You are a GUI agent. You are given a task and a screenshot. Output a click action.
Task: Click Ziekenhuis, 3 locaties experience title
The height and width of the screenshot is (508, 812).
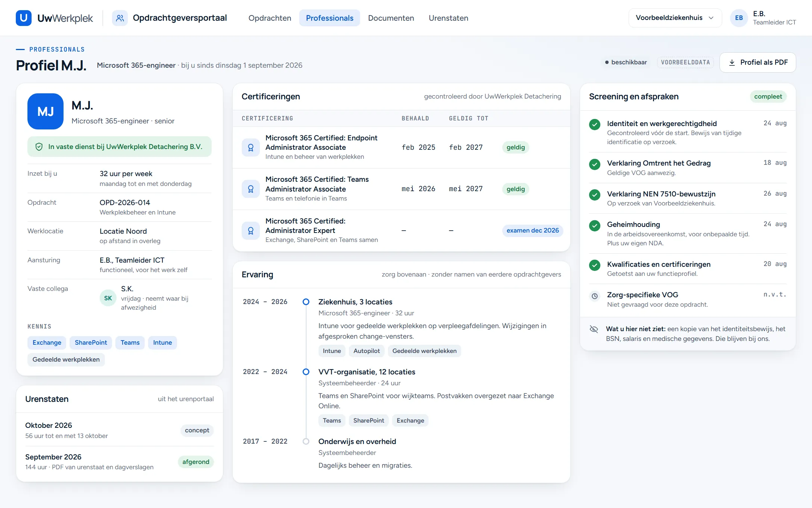click(355, 302)
